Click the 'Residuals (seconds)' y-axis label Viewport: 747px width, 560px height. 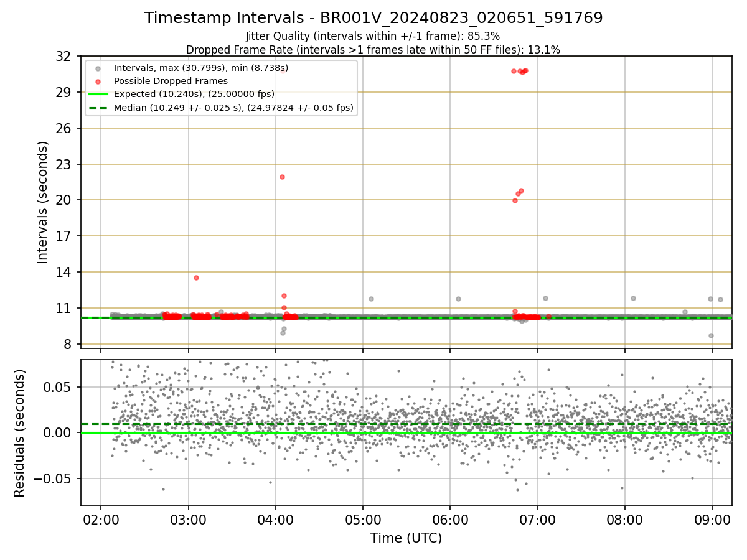pos(19,433)
